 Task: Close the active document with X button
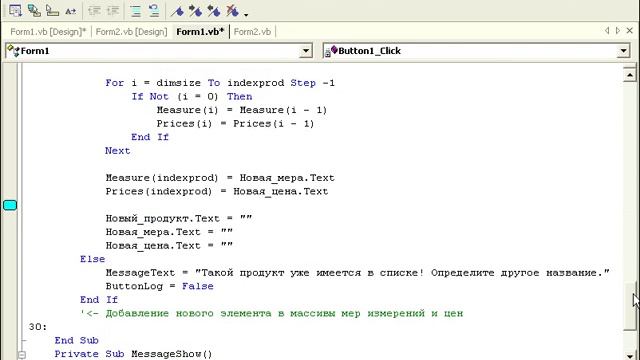pyautogui.click(x=630, y=31)
